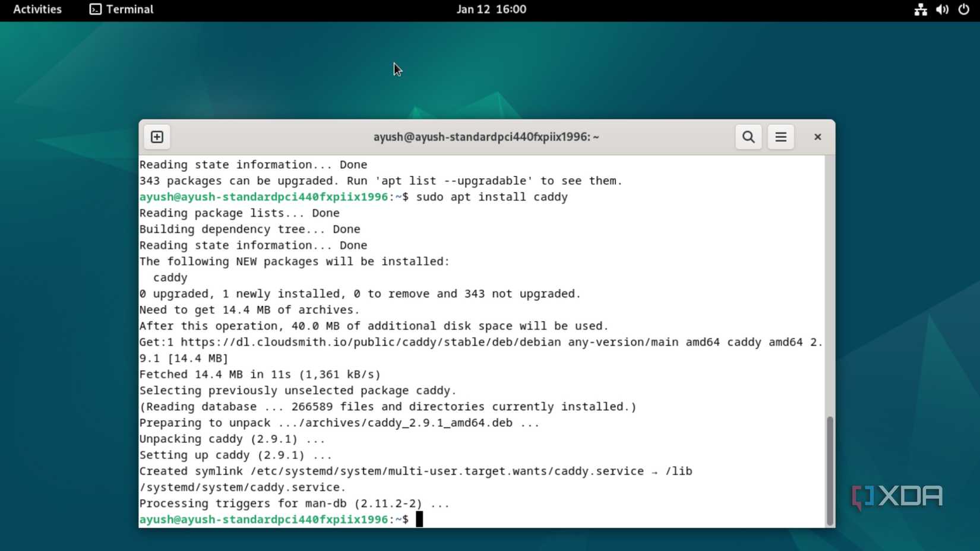The height and width of the screenshot is (551, 980).
Task: Open a new terminal tab
Action: point(156,137)
